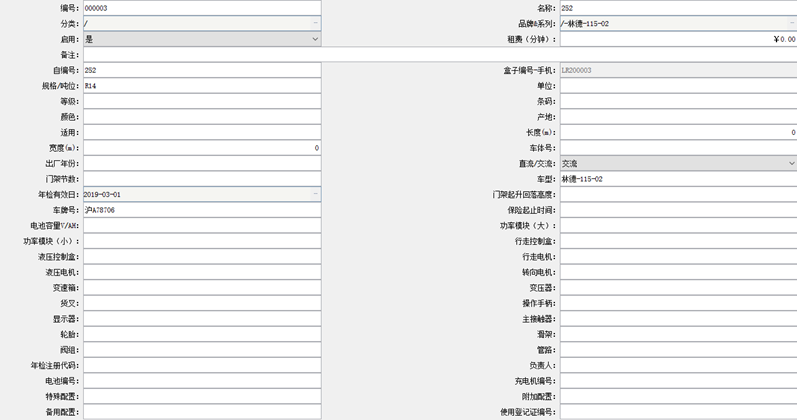
Task: Open the 品牌&系列 dropdown
Action: pyautogui.click(x=791, y=23)
